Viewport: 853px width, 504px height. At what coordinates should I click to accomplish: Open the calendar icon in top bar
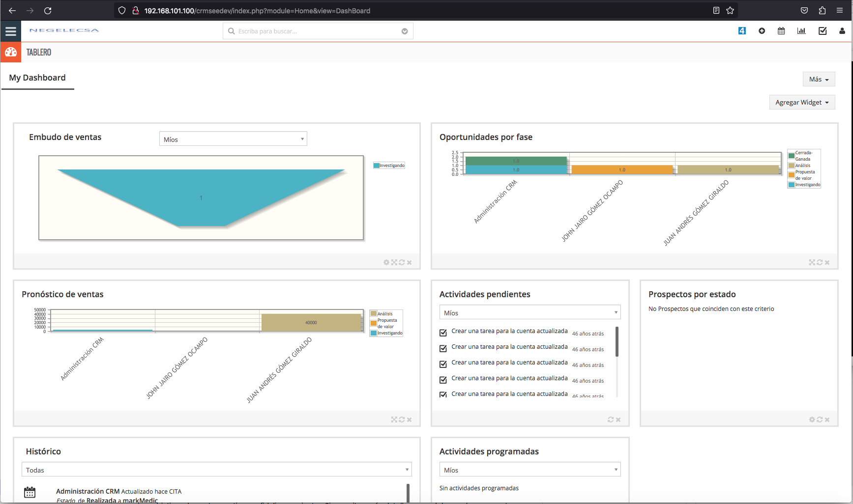point(781,31)
